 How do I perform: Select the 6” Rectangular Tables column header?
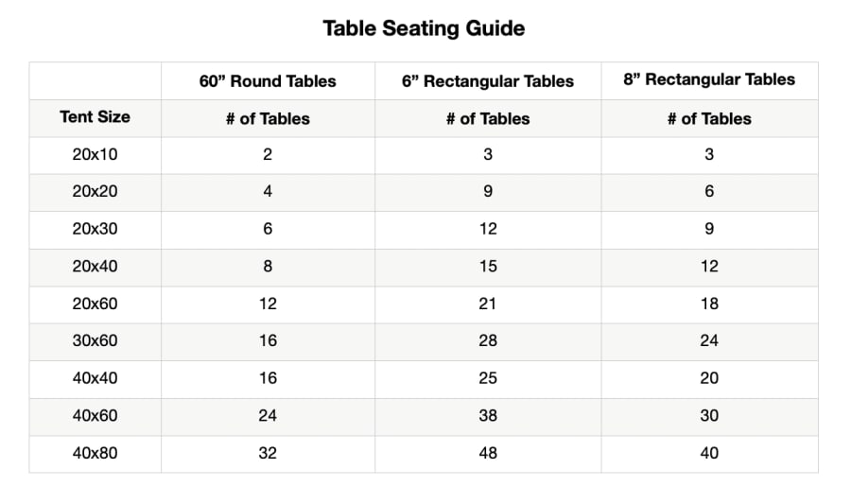click(488, 81)
